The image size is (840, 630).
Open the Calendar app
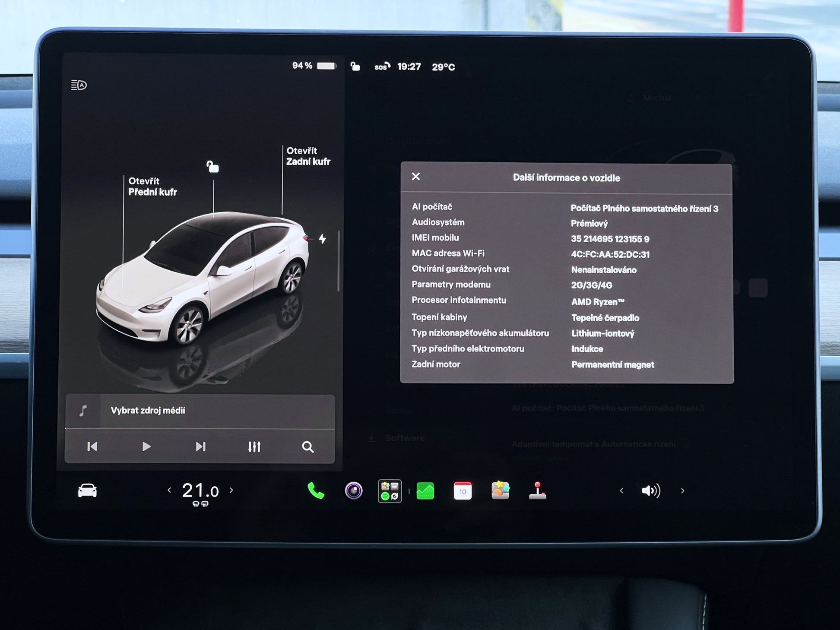click(463, 491)
